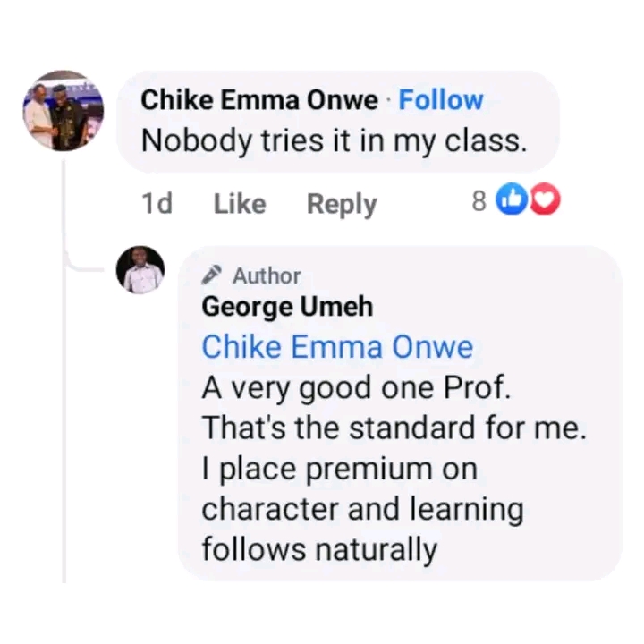Viewport: 644px width, 644px height.
Task: Click the Author label text
Action: (x=266, y=275)
